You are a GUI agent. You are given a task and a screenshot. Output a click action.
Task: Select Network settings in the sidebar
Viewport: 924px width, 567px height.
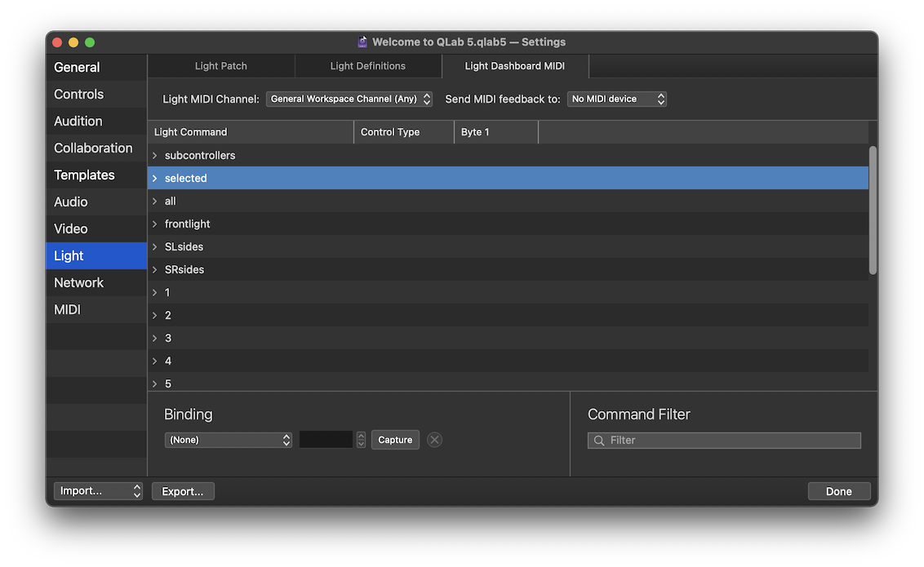(78, 282)
